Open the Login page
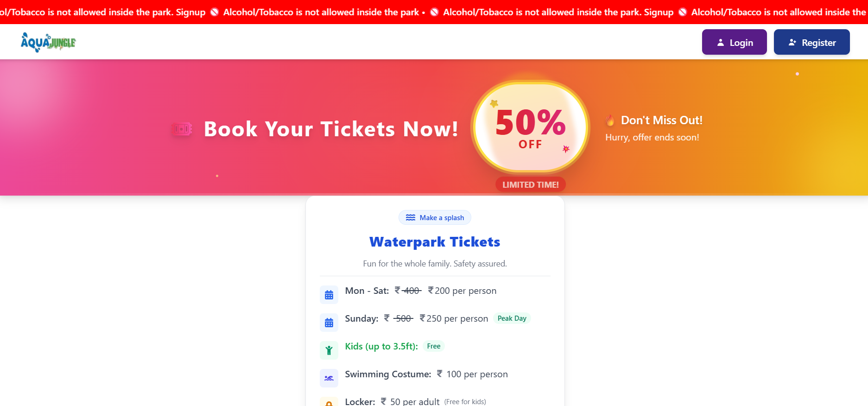 (735, 42)
